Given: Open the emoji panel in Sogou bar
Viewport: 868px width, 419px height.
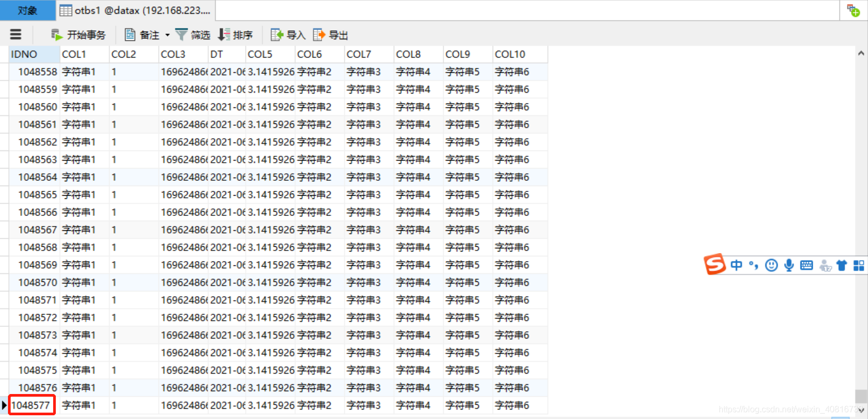Looking at the screenshot, I should point(771,265).
